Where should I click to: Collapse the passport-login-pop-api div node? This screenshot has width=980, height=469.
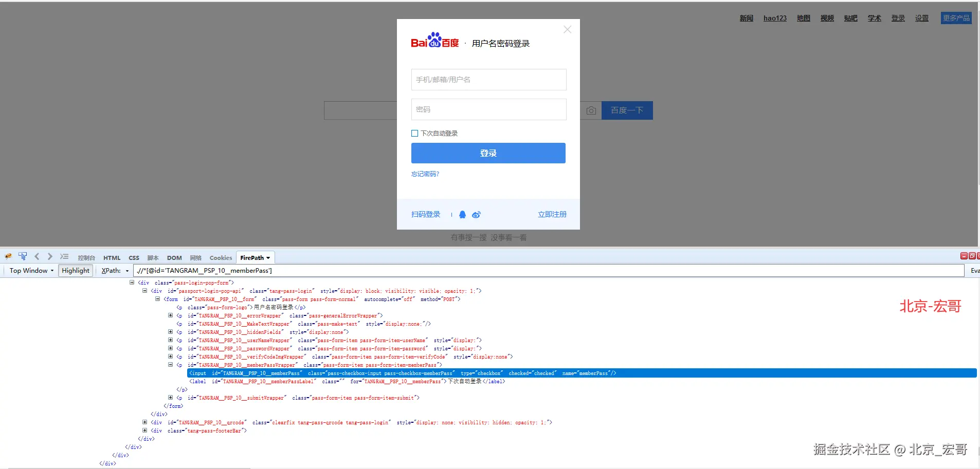point(144,291)
